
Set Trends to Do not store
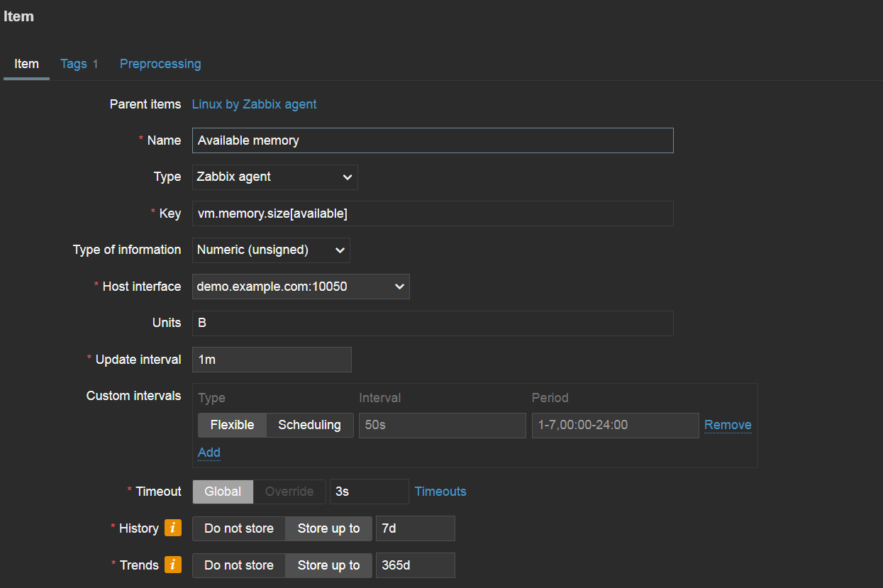(239, 565)
